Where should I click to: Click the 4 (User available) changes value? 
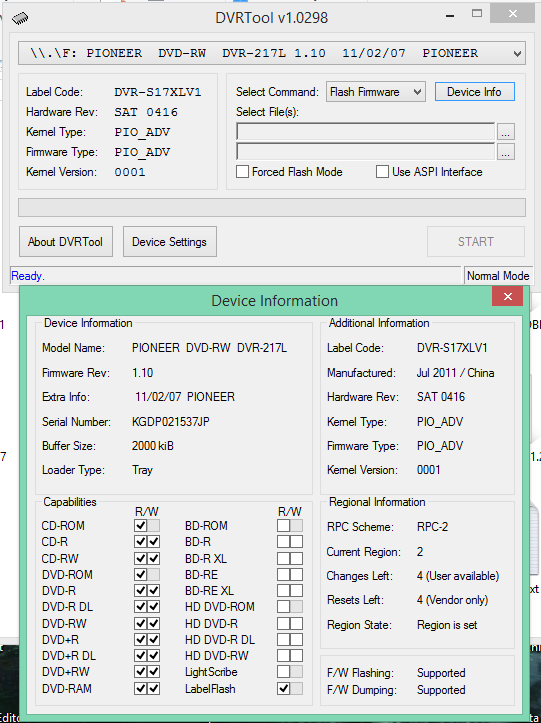pyautogui.click(x=458, y=576)
